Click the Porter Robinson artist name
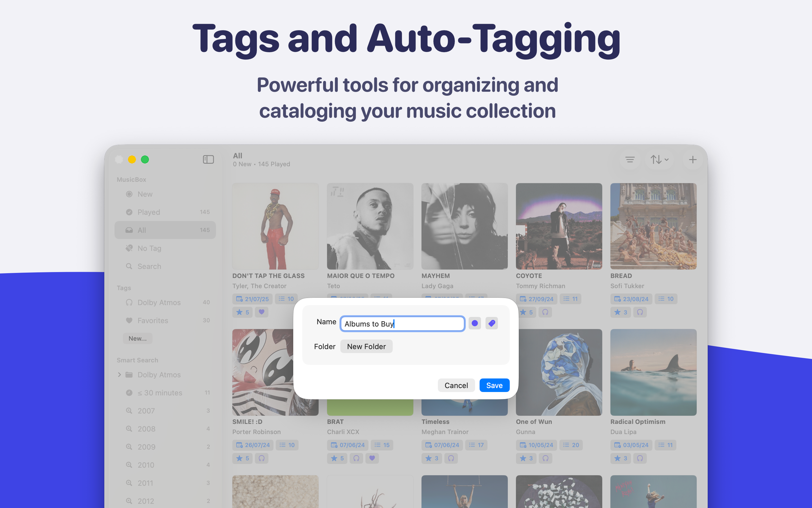812x508 pixels. (256, 432)
